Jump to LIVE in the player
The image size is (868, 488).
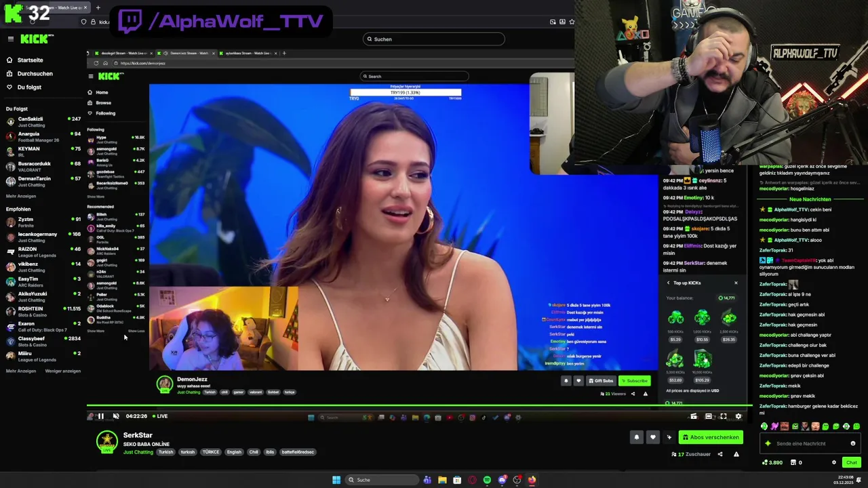tap(161, 416)
